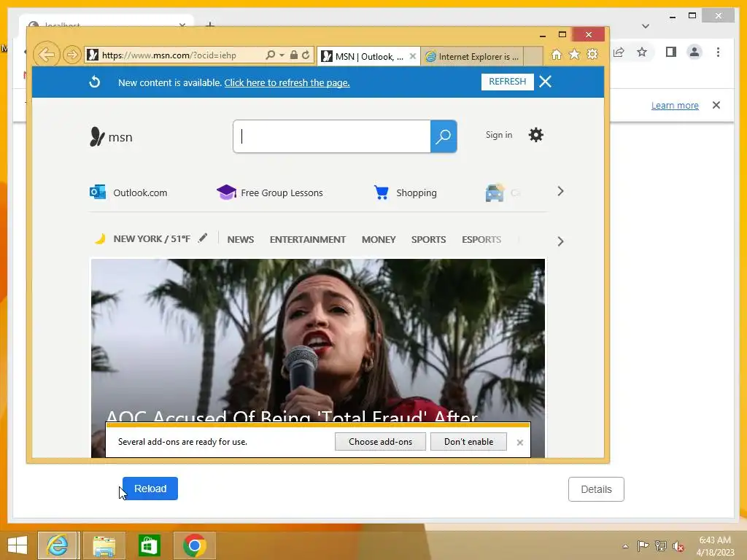Show hidden tray icons arrow
747x560 pixels.
point(625,546)
